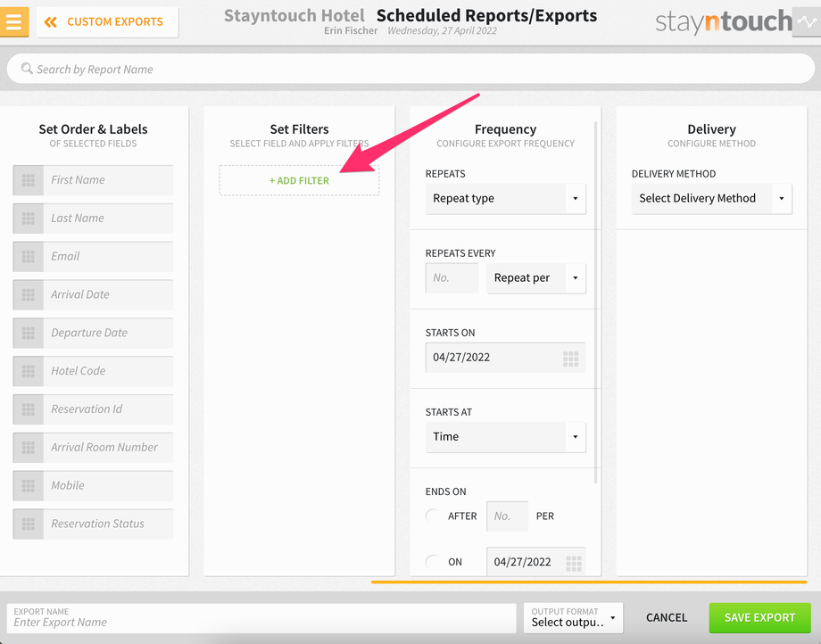
Task: Open the Output Format dropdown
Action: 573,618
